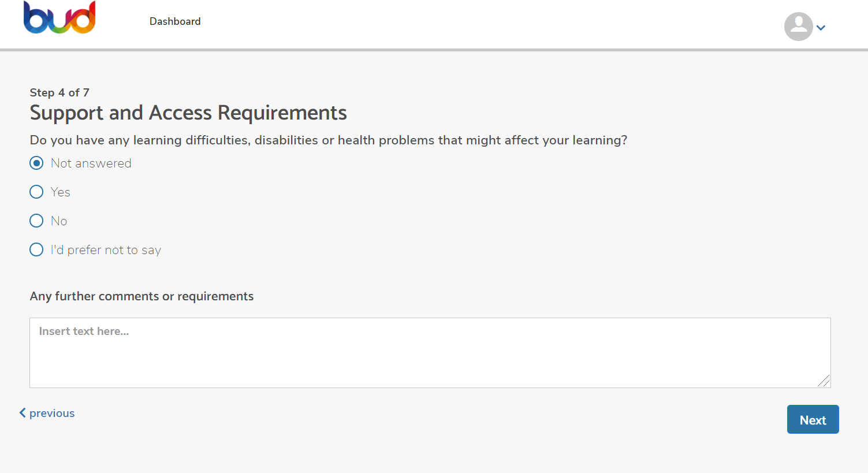Select the colorful Bud brand mark

[x=59, y=17]
